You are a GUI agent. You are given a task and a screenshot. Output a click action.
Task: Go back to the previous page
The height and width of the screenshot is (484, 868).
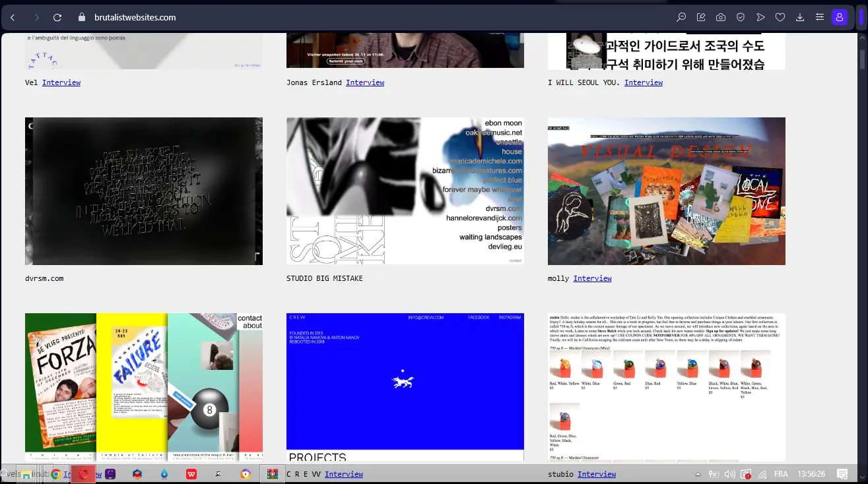click(x=13, y=17)
